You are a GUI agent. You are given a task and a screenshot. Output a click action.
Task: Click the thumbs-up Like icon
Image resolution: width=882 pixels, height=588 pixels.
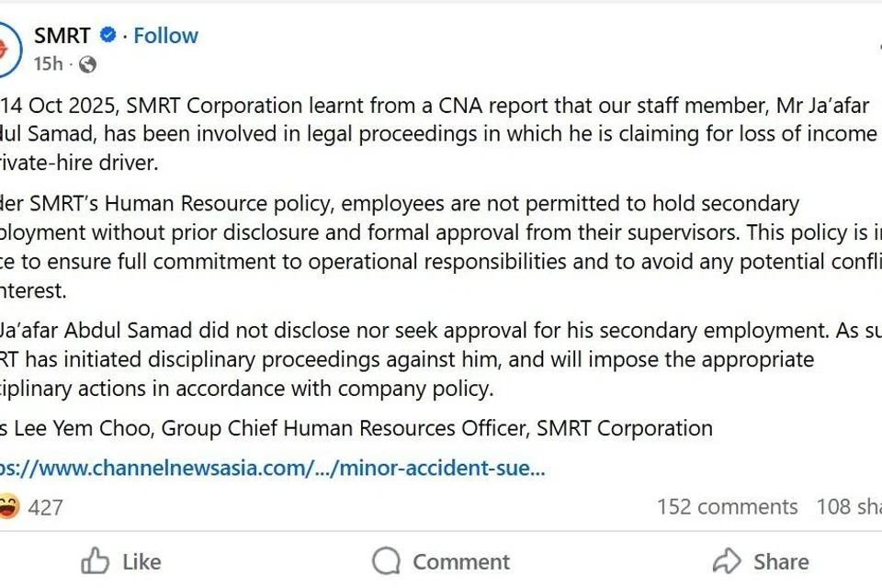95,561
